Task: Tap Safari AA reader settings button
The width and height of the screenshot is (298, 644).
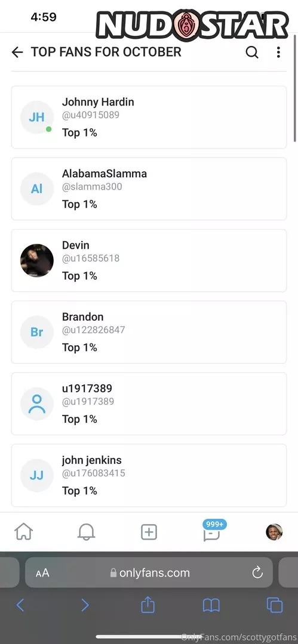Action: [x=42, y=573]
